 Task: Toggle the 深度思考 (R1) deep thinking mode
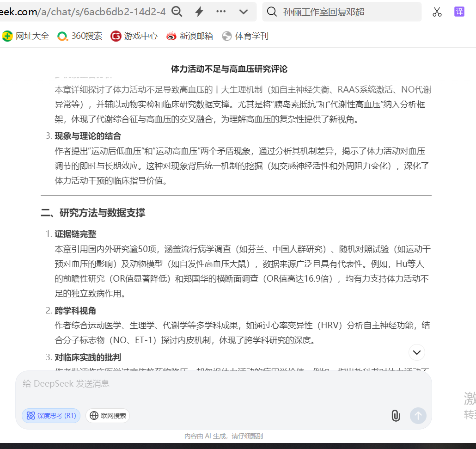point(51,416)
